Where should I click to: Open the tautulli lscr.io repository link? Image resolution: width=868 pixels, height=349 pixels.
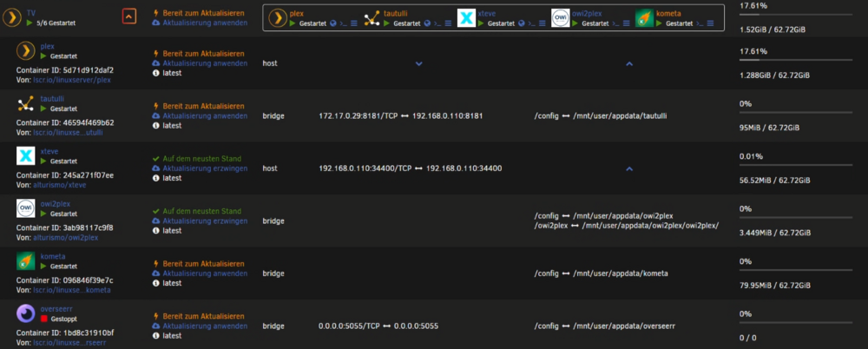point(68,133)
